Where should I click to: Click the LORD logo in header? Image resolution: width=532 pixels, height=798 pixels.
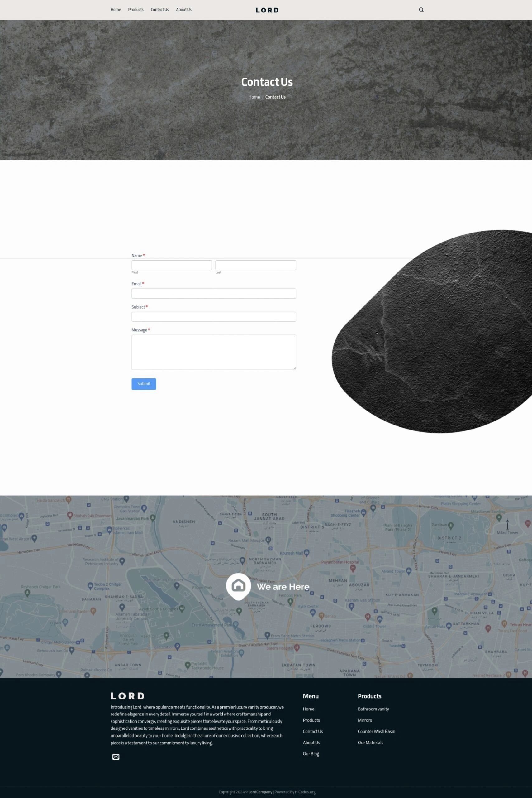coord(267,10)
